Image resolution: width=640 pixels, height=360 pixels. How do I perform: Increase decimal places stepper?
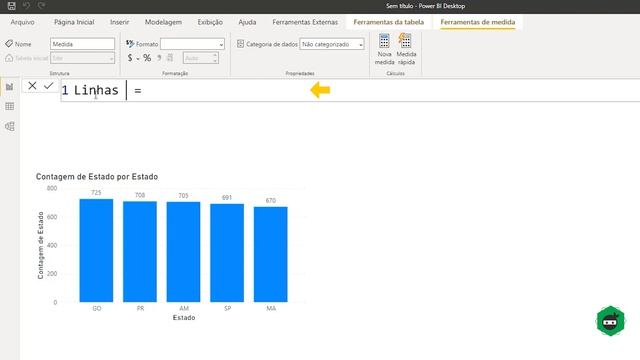coord(215,56)
